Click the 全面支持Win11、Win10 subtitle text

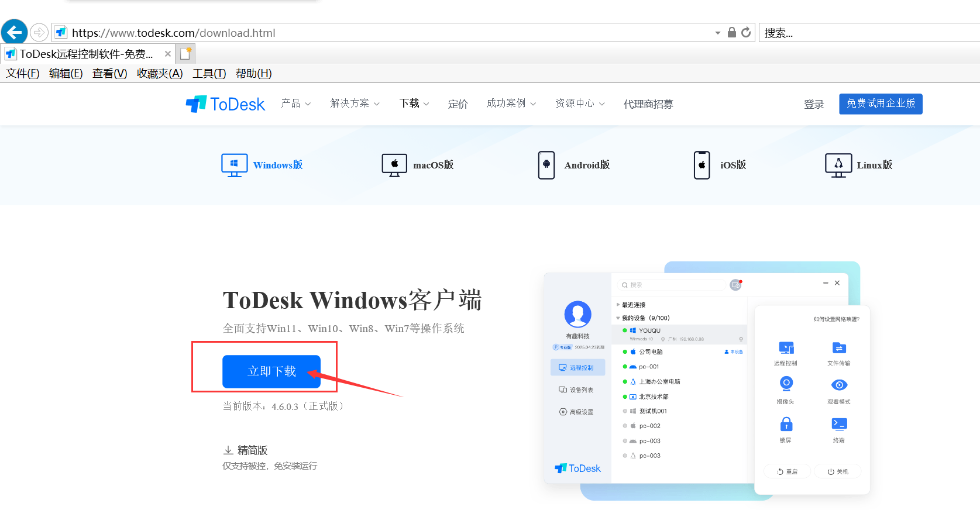[343, 328]
